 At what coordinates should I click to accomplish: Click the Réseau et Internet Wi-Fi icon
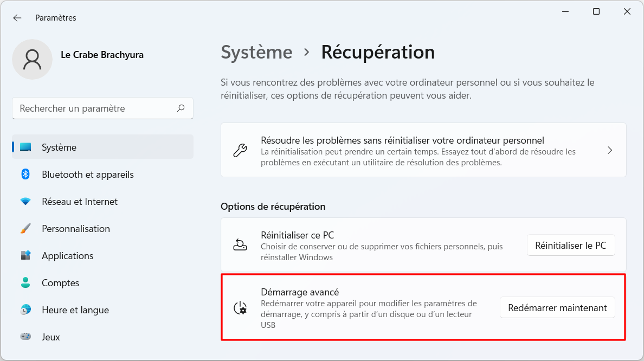25,202
